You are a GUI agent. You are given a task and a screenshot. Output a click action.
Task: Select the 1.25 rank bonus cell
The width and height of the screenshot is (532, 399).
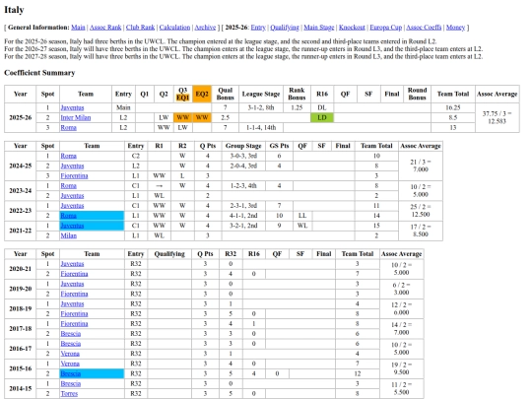[x=297, y=108]
